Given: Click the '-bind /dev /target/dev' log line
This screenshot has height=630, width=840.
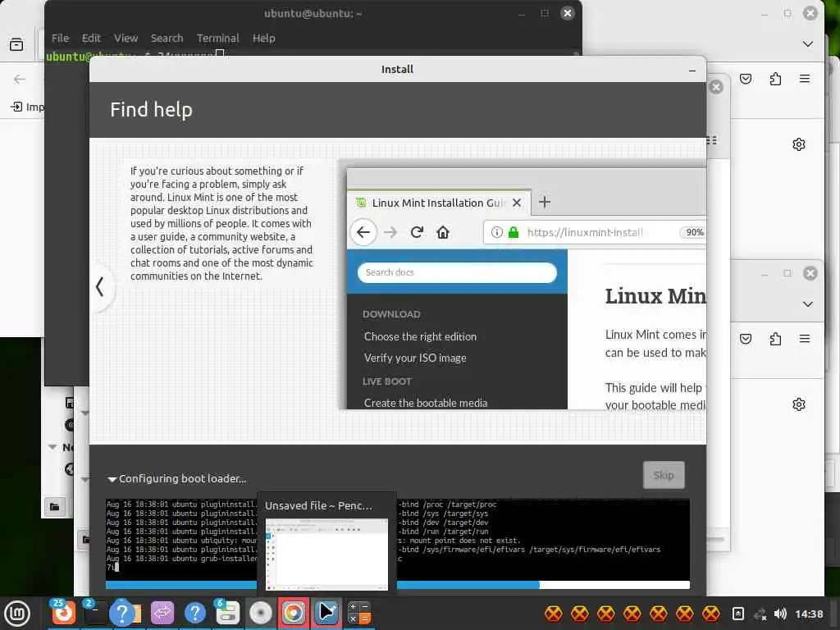Looking at the screenshot, I should pos(443,523).
